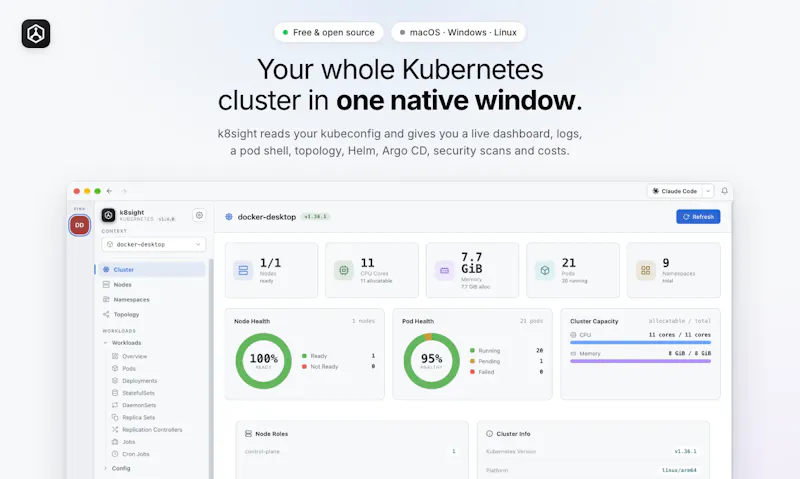Click the Not Ready legend row
This screenshot has height=479, width=800.
pos(338,366)
